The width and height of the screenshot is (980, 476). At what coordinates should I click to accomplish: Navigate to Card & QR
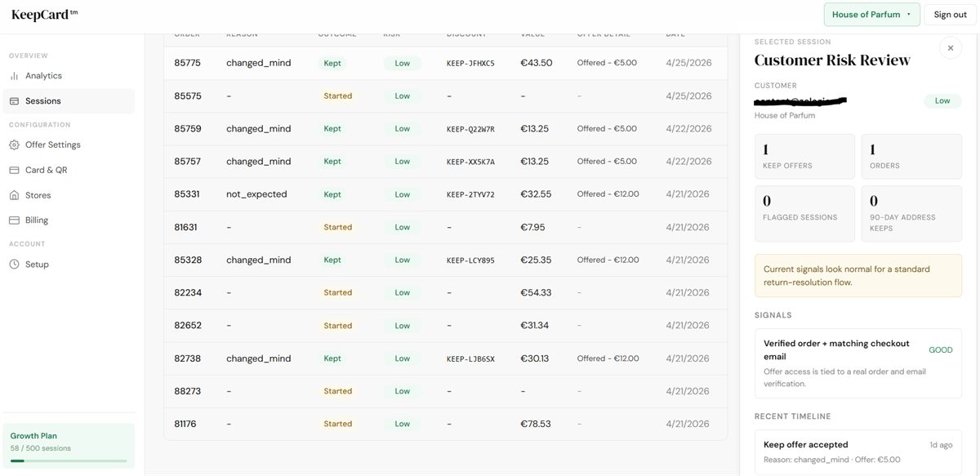tap(69, 171)
